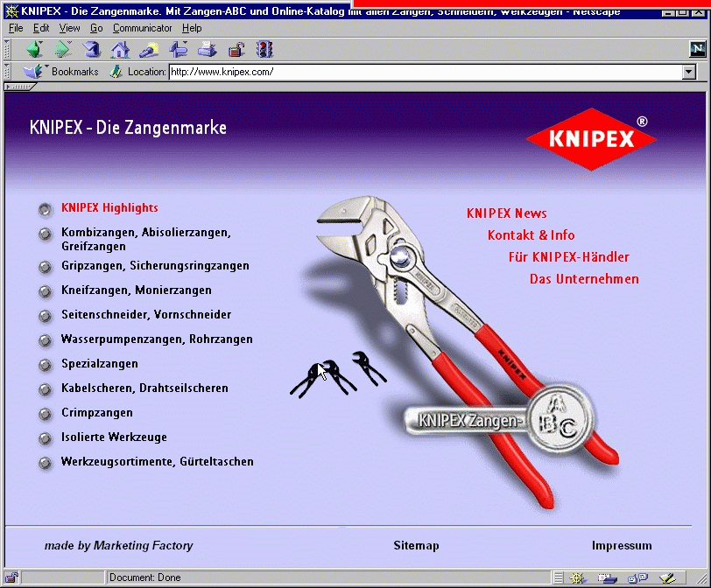The image size is (711, 588).
Task: Open the Communicator menu
Action: coord(143,28)
